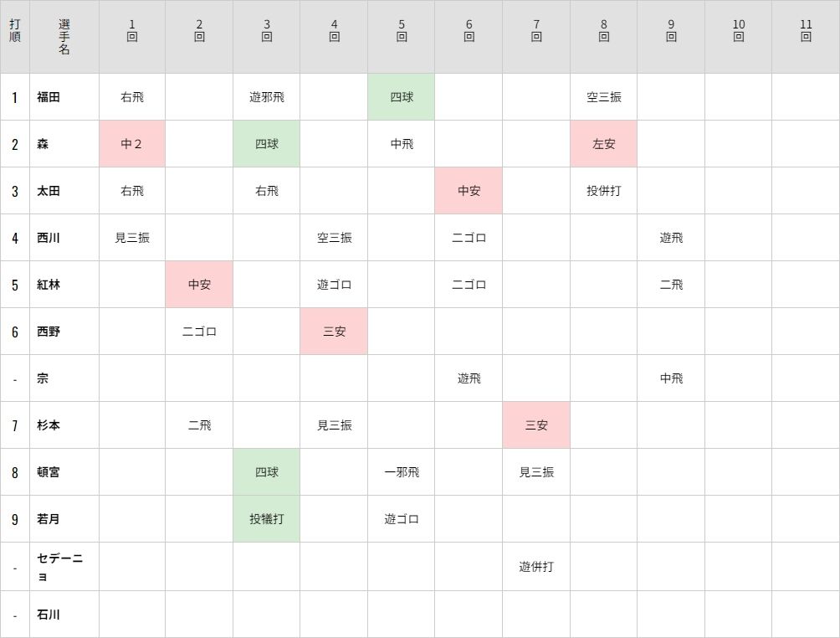
Task: Click Mori's 1st inning 中２ cell
Action: tap(132, 144)
